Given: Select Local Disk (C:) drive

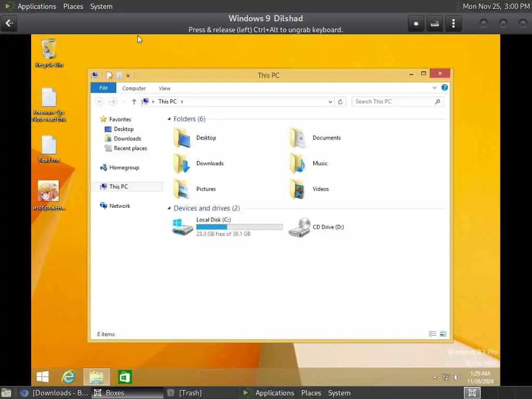Looking at the screenshot, I should [228, 227].
